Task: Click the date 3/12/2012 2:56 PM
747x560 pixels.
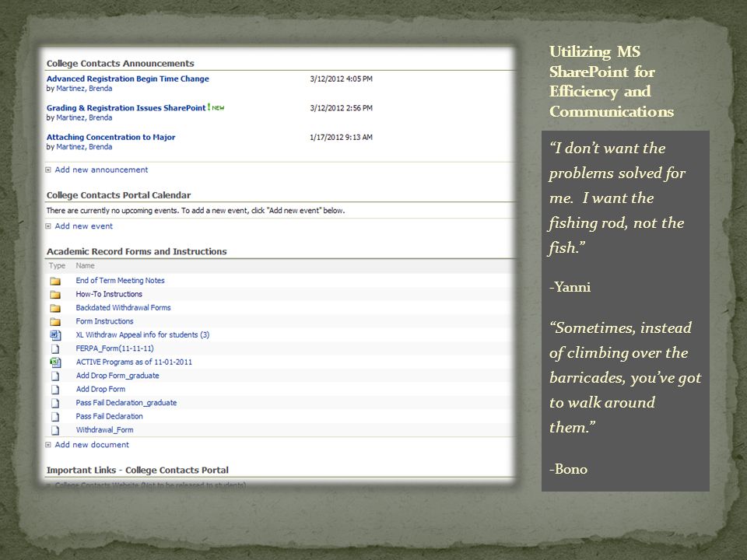Action: (x=341, y=108)
